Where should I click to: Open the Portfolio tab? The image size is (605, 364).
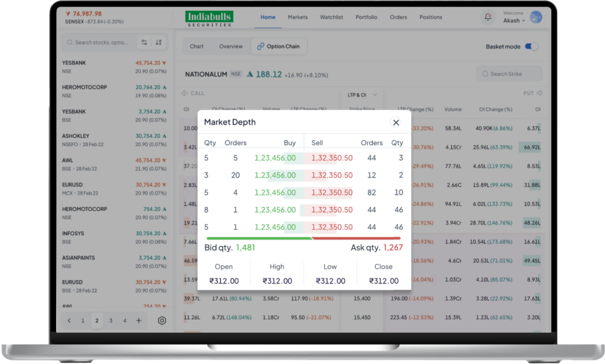[x=366, y=17]
